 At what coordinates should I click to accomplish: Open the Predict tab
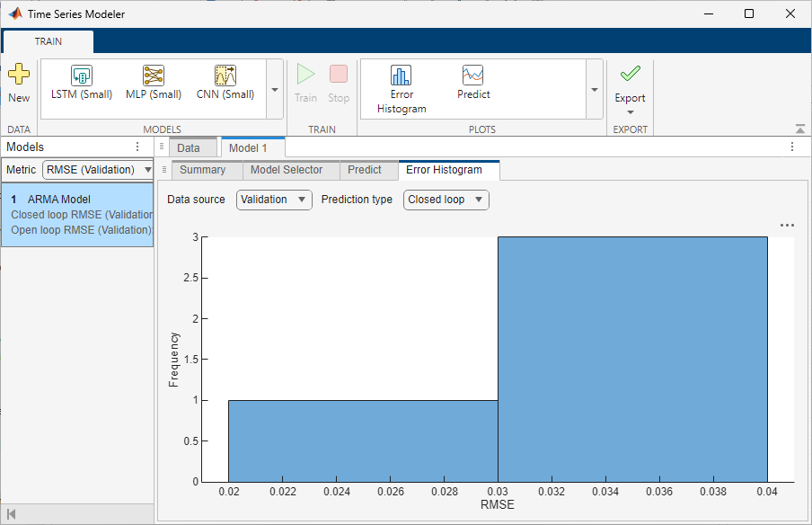[365, 170]
